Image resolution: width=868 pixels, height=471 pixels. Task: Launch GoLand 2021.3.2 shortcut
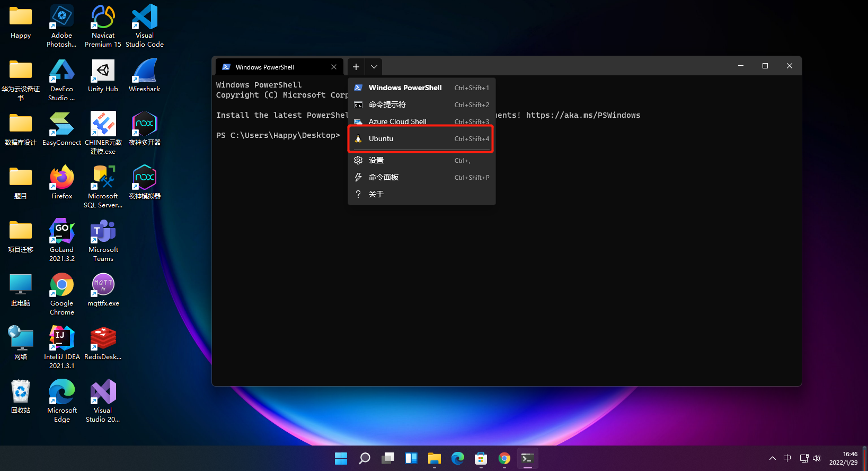coord(61,240)
